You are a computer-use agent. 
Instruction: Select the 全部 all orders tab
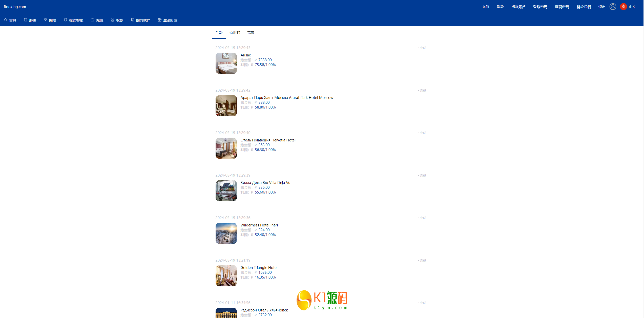(219, 32)
